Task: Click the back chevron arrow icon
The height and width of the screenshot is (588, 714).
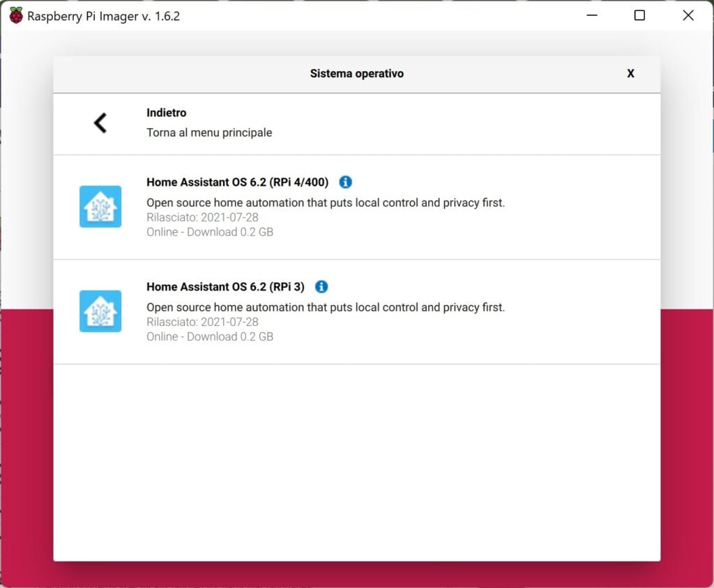Action: point(100,123)
